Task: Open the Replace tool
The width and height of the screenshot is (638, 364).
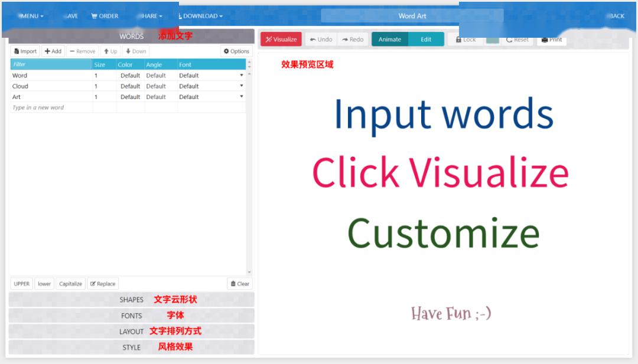Action: click(x=103, y=284)
